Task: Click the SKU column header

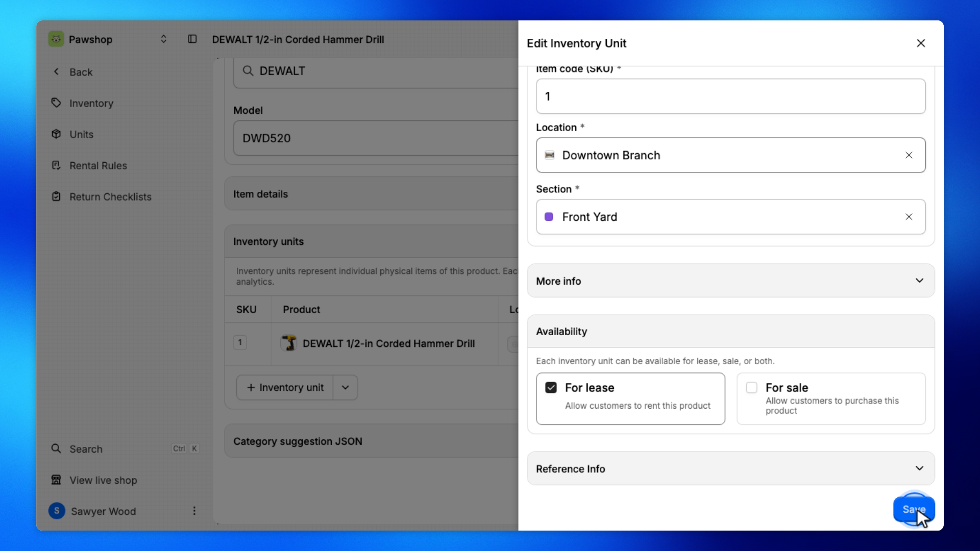Action: [247, 310]
